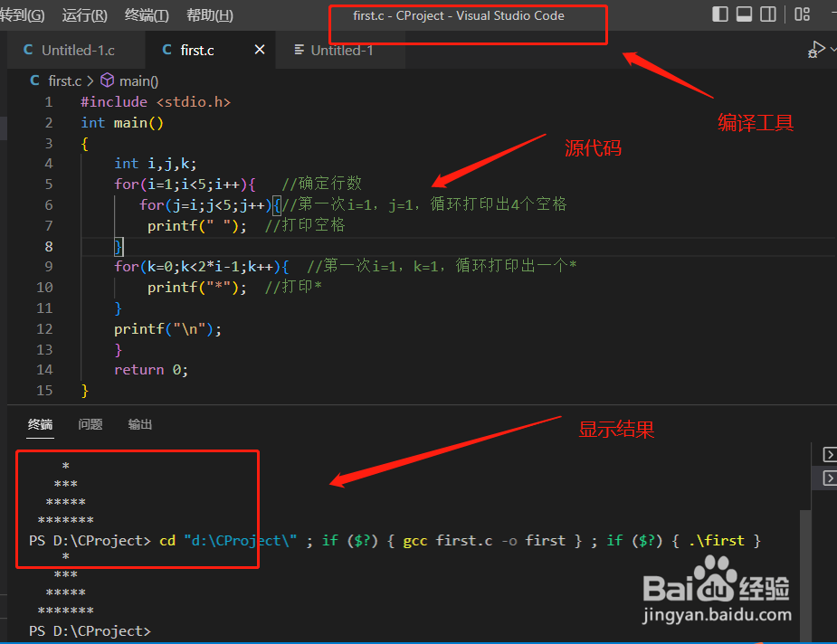The image size is (837, 644).
Task: Open the 帮助(H) menu
Action: [x=209, y=15]
